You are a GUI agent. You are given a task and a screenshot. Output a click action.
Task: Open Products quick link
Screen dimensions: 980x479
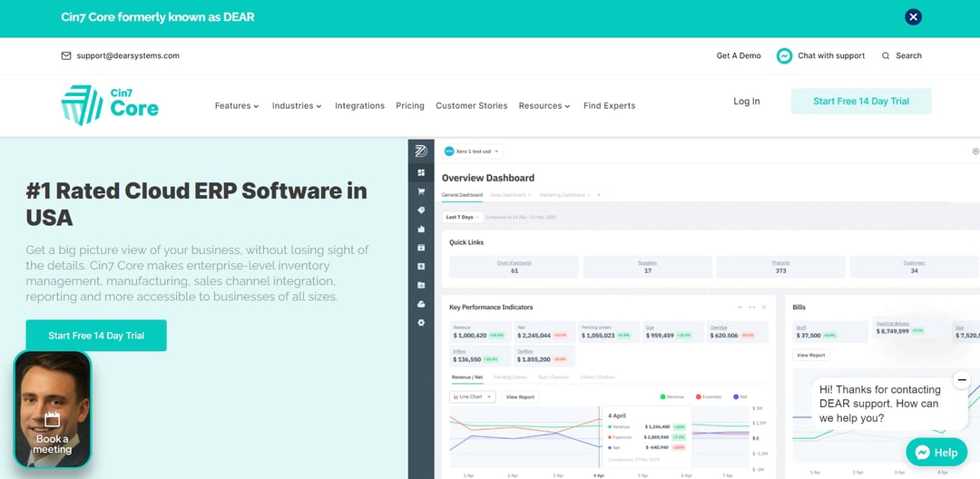[x=780, y=267]
